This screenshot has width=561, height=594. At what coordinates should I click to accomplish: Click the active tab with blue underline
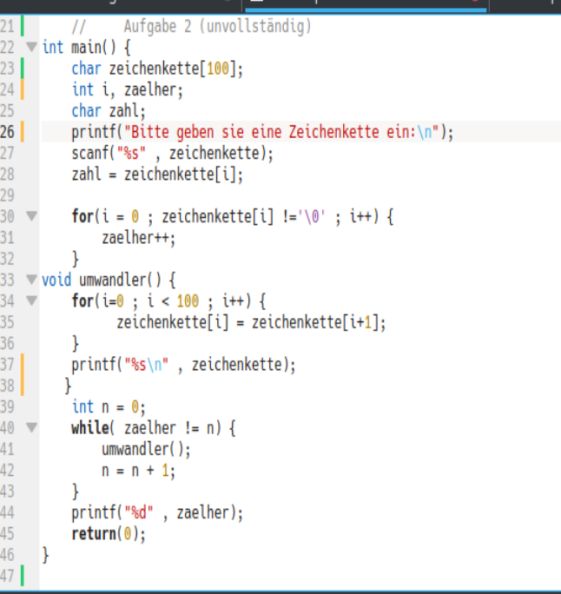coord(366,5)
